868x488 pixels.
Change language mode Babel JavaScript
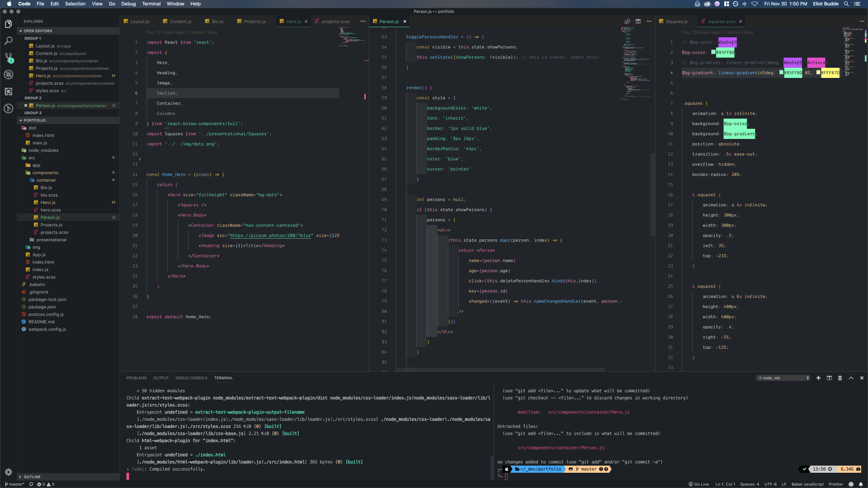point(807,484)
